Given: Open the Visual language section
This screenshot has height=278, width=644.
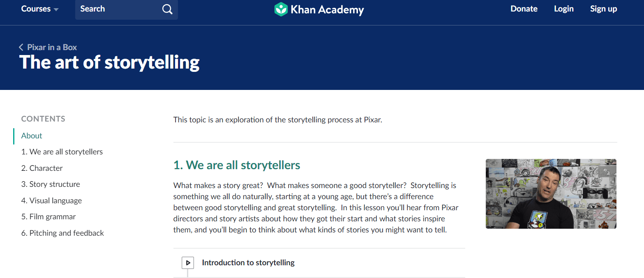Looking at the screenshot, I should (51, 201).
